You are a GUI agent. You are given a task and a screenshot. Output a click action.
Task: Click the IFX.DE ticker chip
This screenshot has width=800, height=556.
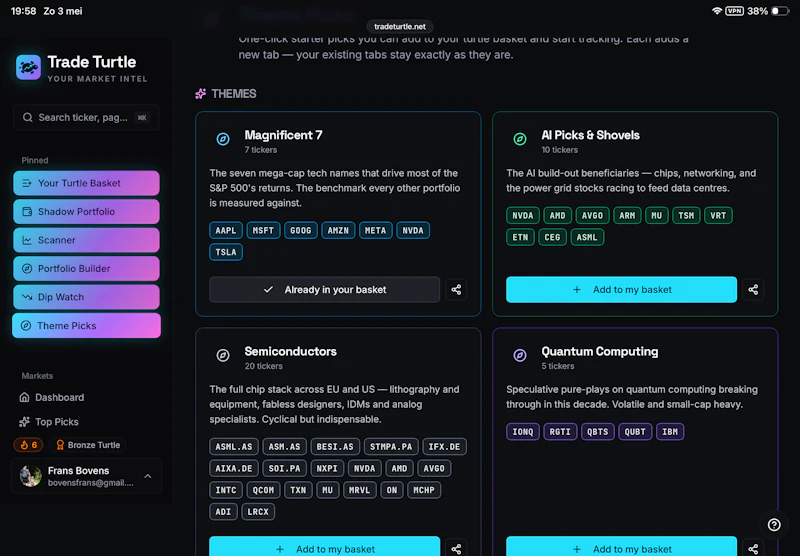(x=444, y=447)
